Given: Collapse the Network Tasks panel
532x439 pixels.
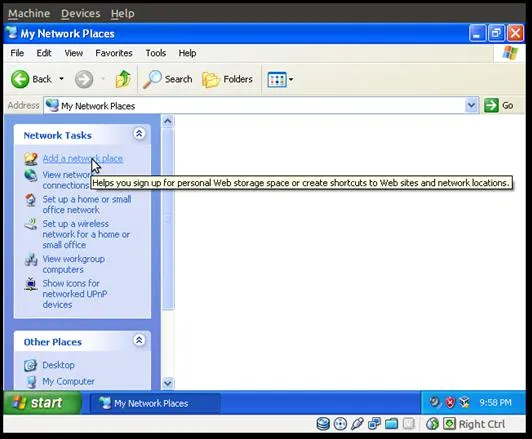Looking at the screenshot, I should tap(139, 134).
